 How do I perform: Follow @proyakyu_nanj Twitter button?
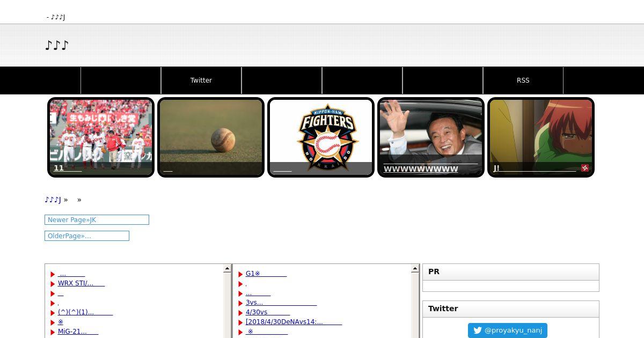tap(508, 330)
